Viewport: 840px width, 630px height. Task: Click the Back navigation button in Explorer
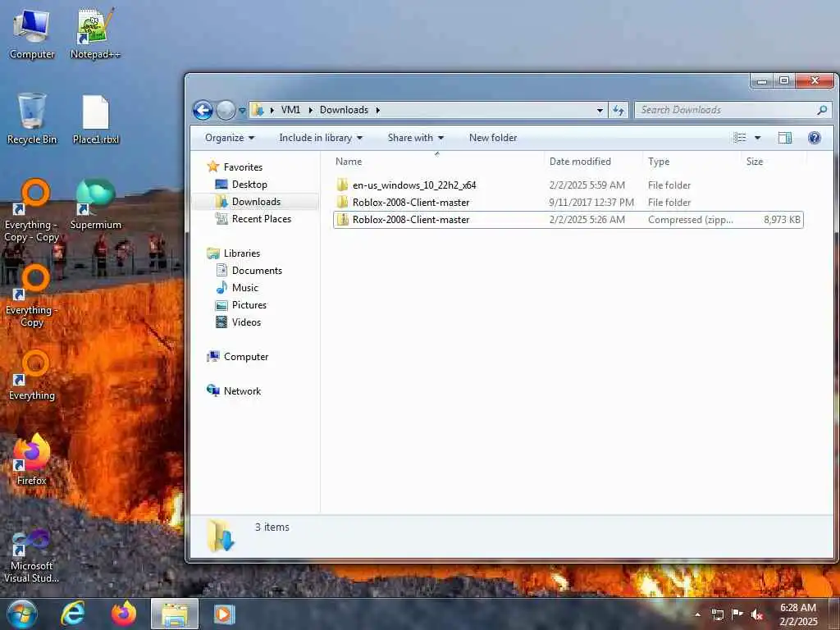tap(203, 111)
